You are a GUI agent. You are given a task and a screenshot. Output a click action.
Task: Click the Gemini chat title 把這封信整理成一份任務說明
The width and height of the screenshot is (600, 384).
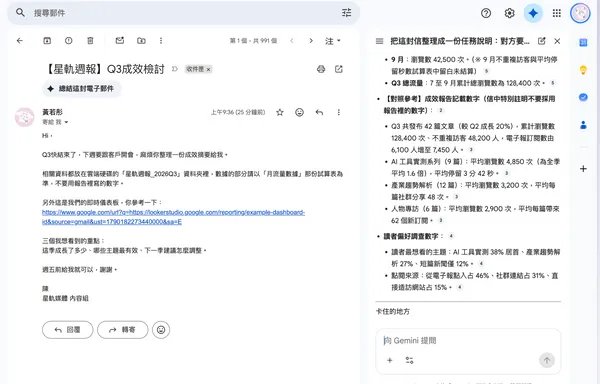[460, 41]
